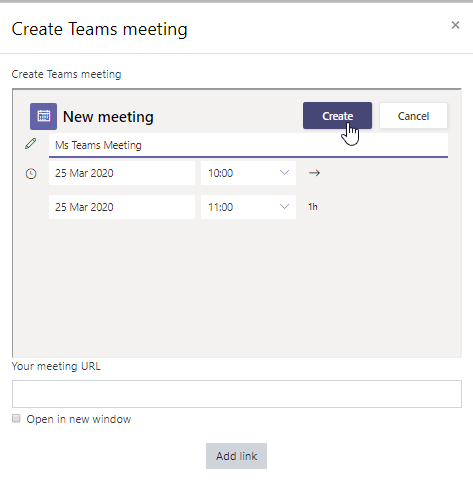Open the 10:00 start time dropdown
This screenshot has height=481, width=473.
click(x=248, y=173)
